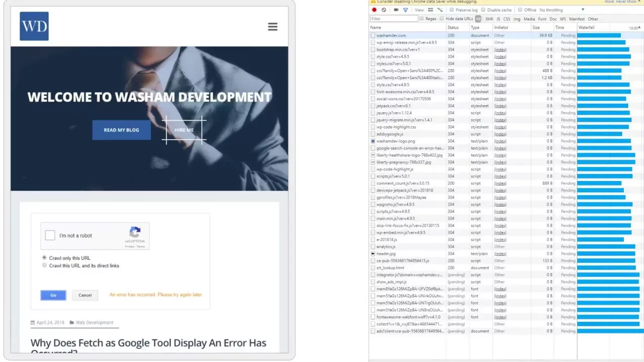The height and width of the screenshot is (362, 644).
Task: Click the HIRE ME button
Action: coord(184,130)
